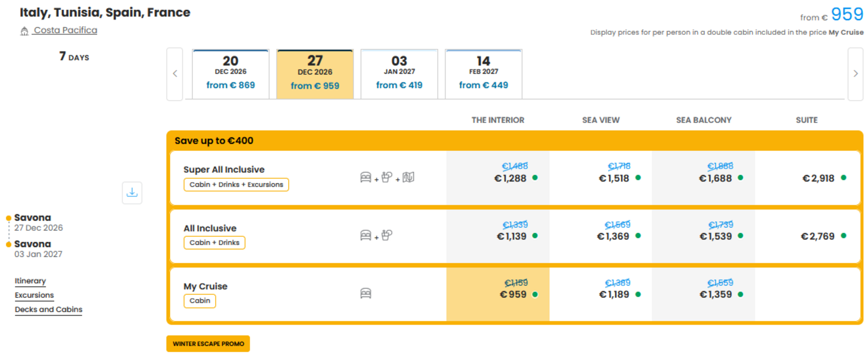868x358 pixels.
Task: Click the cabin bed icon in All Inclusive row
Action: pyautogui.click(x=366, y=235)
